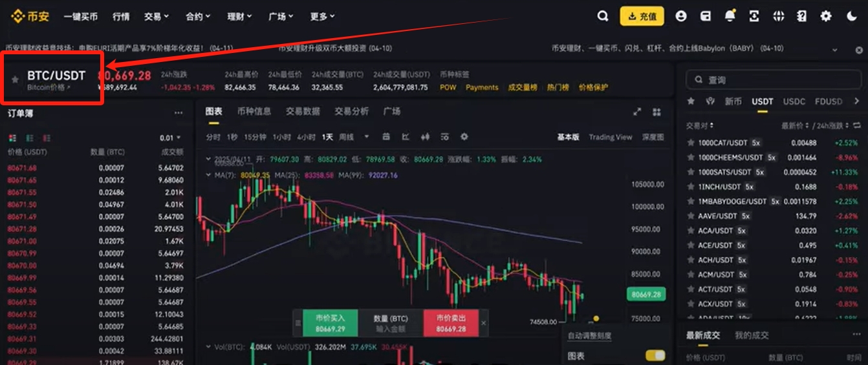Image resolution: width=868 pixels, height=365 pixels.
Task: Click the user account profile icon
Action: coord(681,16)
